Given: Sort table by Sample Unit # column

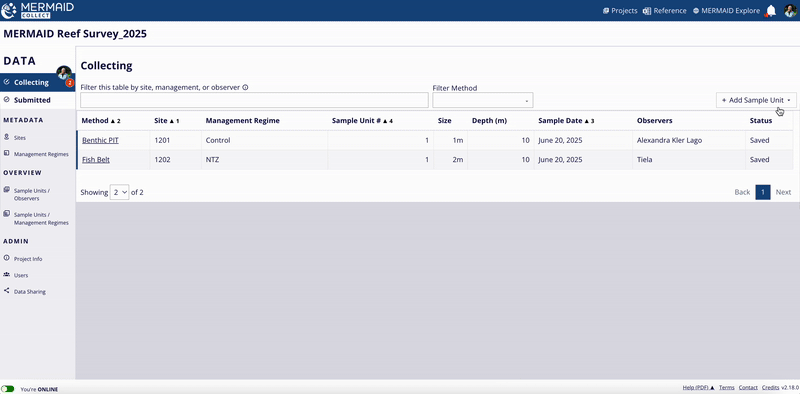Looking at the screenshot, I should click(x=362, y=121).
